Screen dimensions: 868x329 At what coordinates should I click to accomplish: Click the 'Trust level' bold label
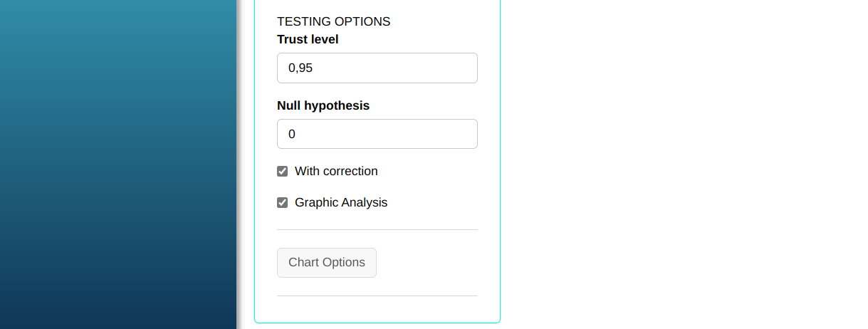click(x=308, y=40)
